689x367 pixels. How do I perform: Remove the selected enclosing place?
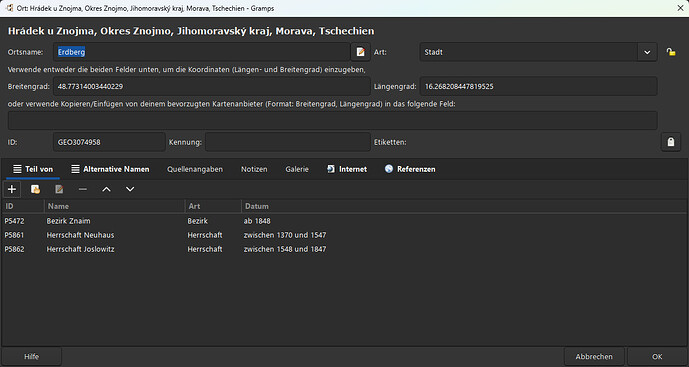(83, 189)
